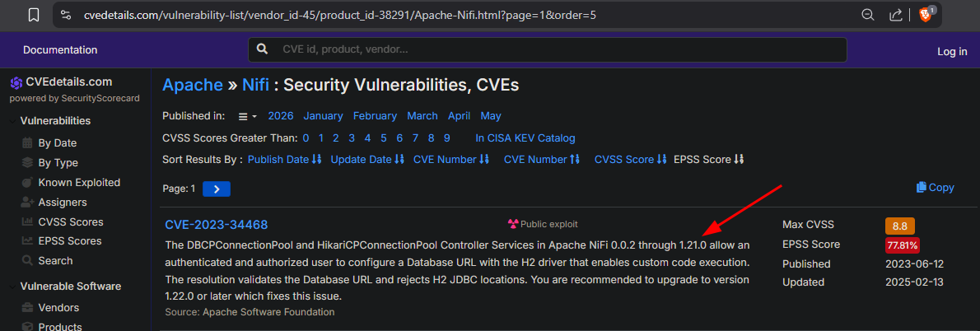Open the Documentation menu item

pyautogui.click(x=60, y=50)
